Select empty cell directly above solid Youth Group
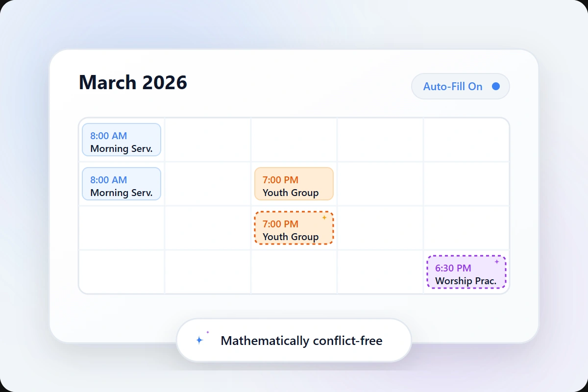 294,140
